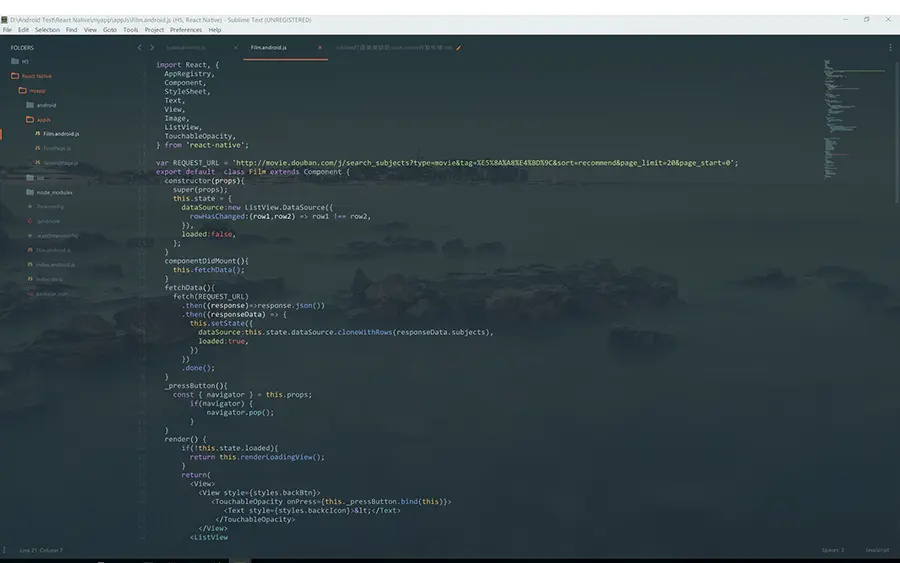Open the Help menu

[x=215, y=30]
